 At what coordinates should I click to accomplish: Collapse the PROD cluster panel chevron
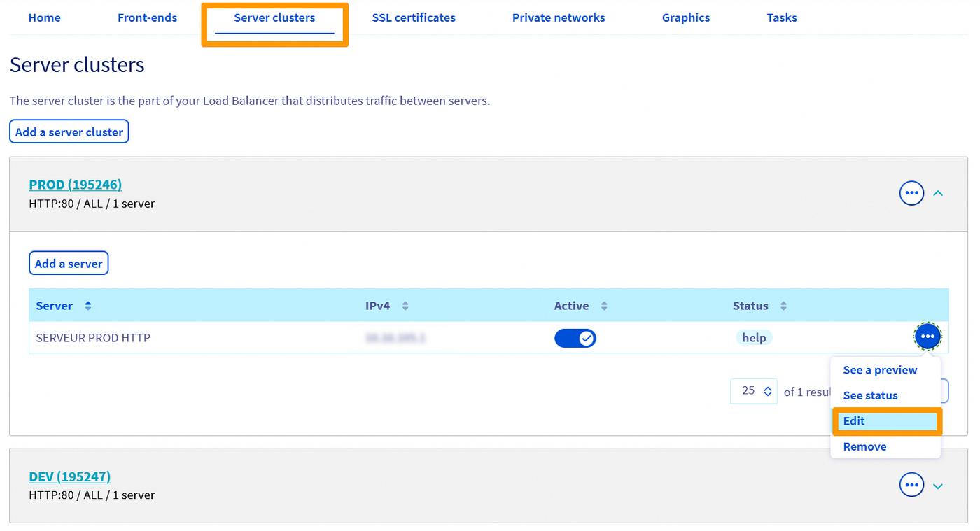point(939,193)
